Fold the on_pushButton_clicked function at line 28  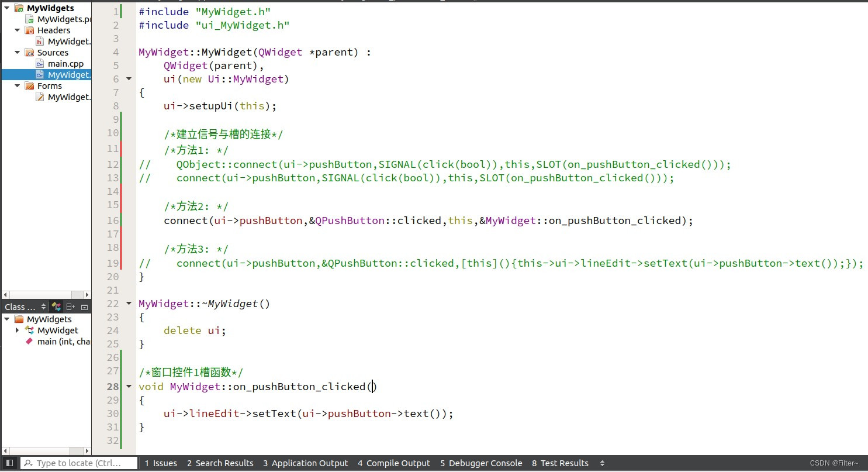129,387
